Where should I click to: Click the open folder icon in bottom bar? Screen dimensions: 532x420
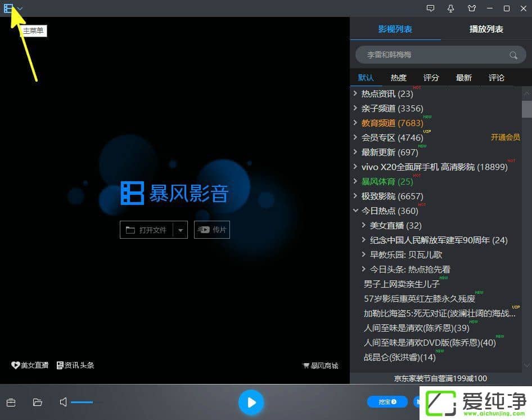coord(38,402)
